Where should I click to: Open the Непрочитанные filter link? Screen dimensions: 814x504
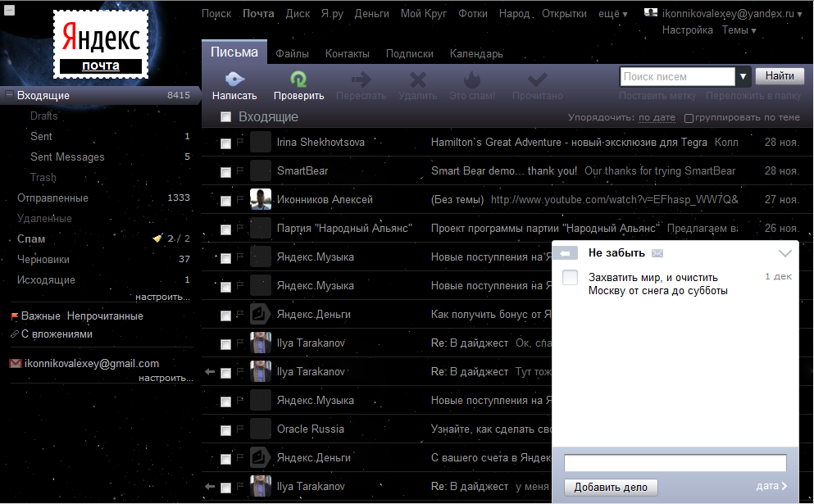(x=105, y=316)
